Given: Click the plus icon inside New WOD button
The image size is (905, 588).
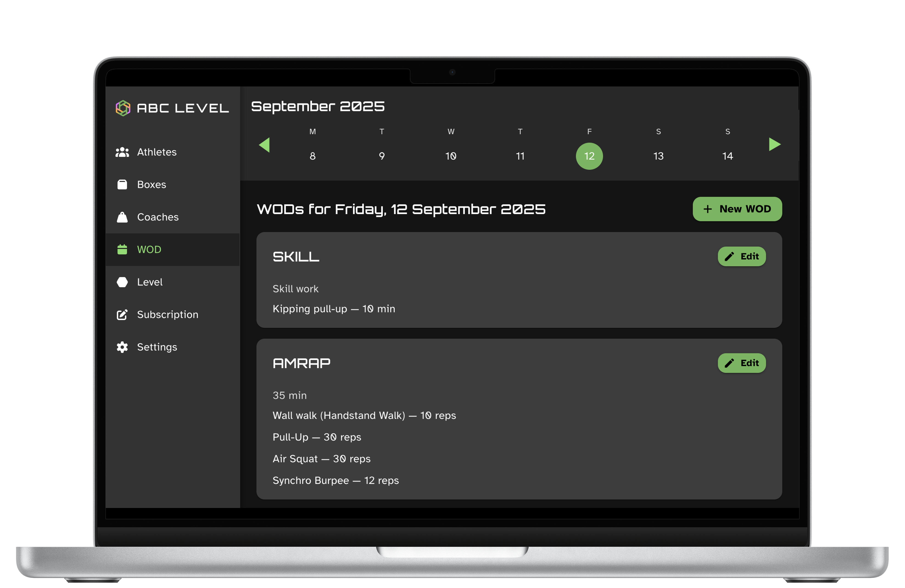Looking at the screenshot, I should point(708,209).
